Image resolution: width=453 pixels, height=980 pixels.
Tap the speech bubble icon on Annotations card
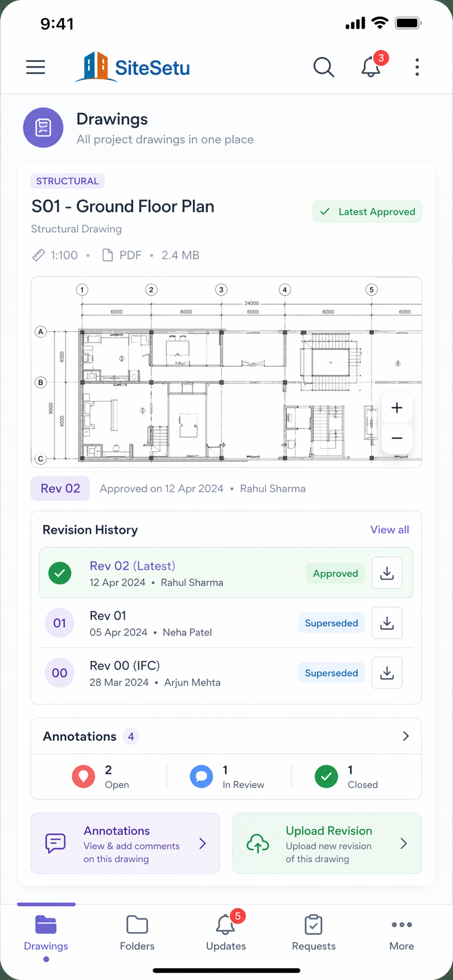click(55, 843)
